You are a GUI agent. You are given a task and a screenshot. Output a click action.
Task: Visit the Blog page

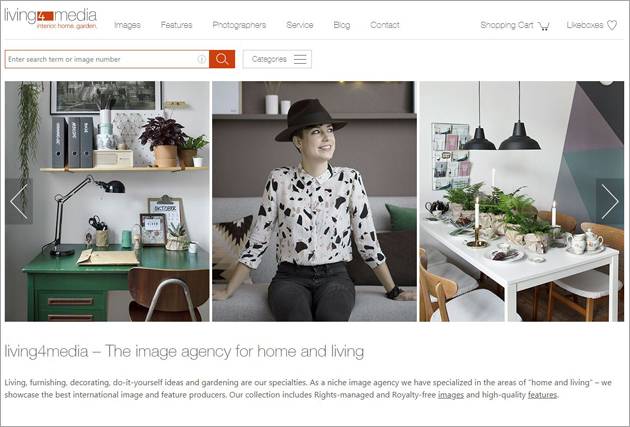pyautogui.click(x=342, y=25)
